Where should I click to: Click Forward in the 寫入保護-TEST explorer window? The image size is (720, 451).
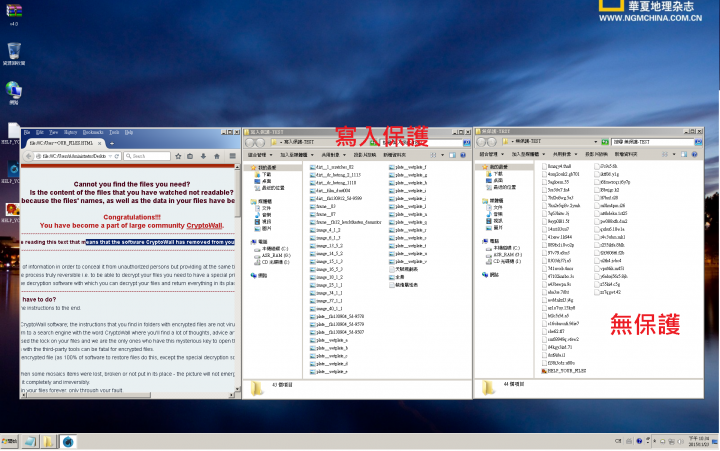click(260, 143)
